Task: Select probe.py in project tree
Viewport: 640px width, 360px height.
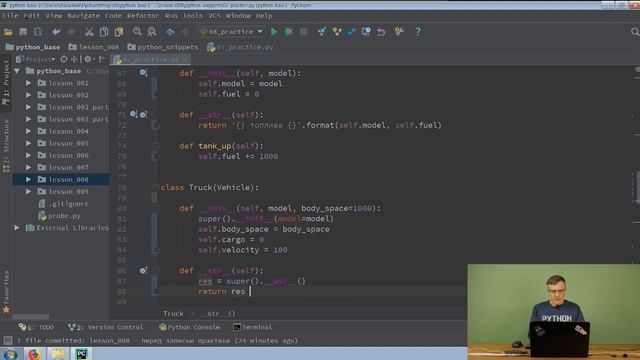Action: 60,216
